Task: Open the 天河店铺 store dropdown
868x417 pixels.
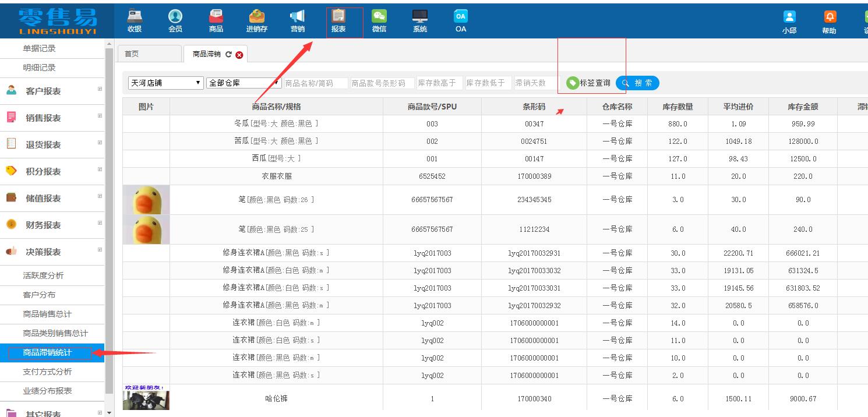Action: 165,82
